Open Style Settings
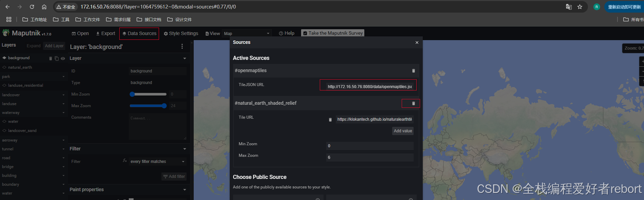Viewport: 644px width, 200px height. (x=181, y=34)
